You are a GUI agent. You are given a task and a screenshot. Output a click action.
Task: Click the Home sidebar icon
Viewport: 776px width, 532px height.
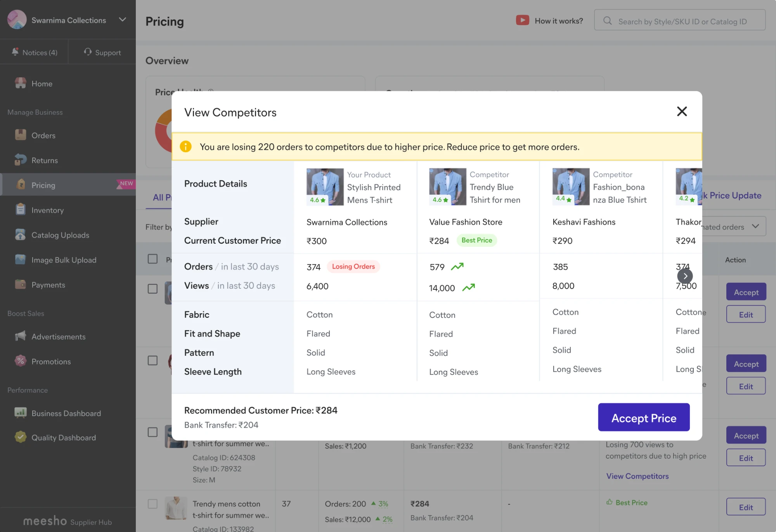20,83
